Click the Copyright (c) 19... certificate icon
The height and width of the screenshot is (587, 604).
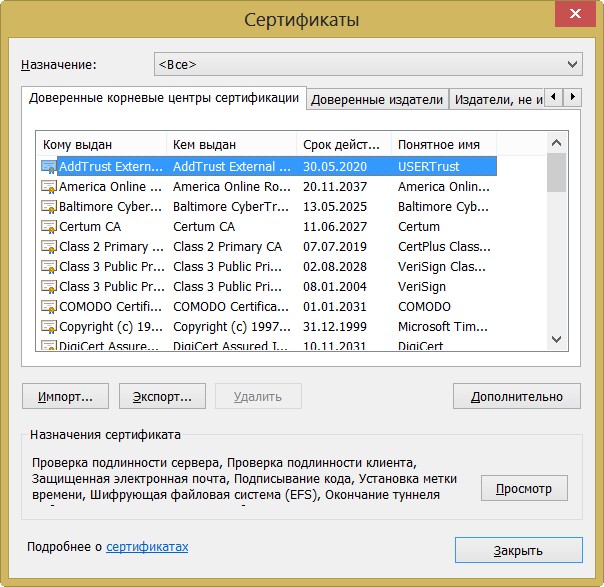coord(49,327)
